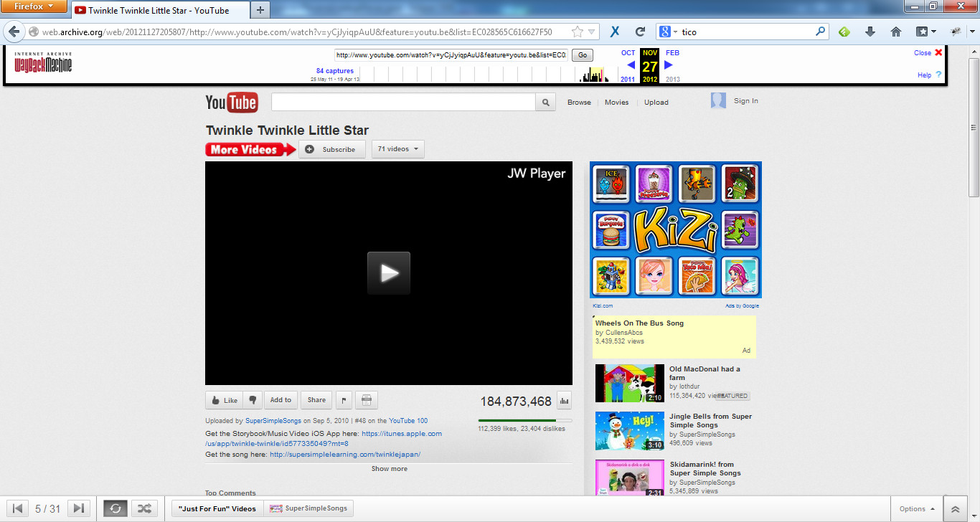Select Twinkle Twinkle Little Star tab
This screenshot has width=980, height=522.
click(x=159, y=10)
